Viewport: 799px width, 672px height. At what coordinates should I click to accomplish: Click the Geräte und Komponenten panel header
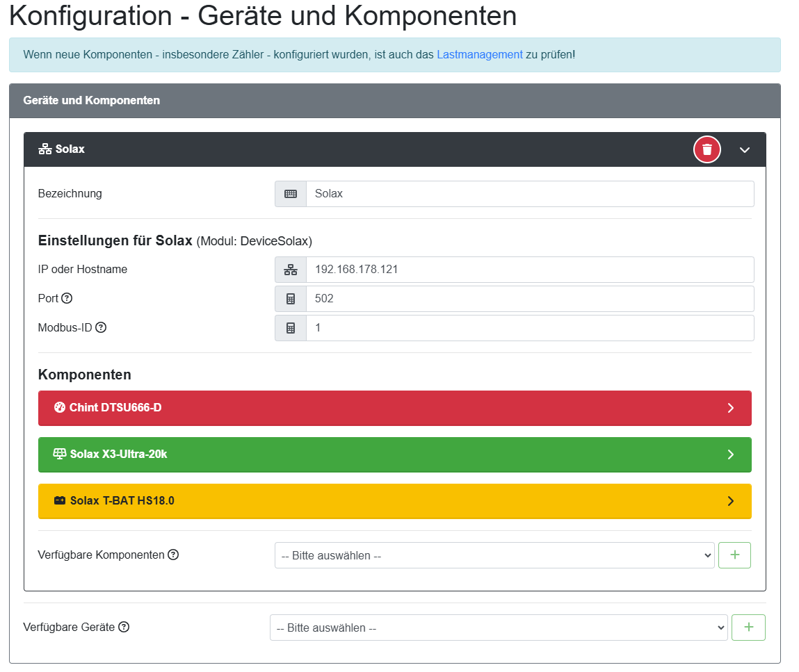[395, 101]
